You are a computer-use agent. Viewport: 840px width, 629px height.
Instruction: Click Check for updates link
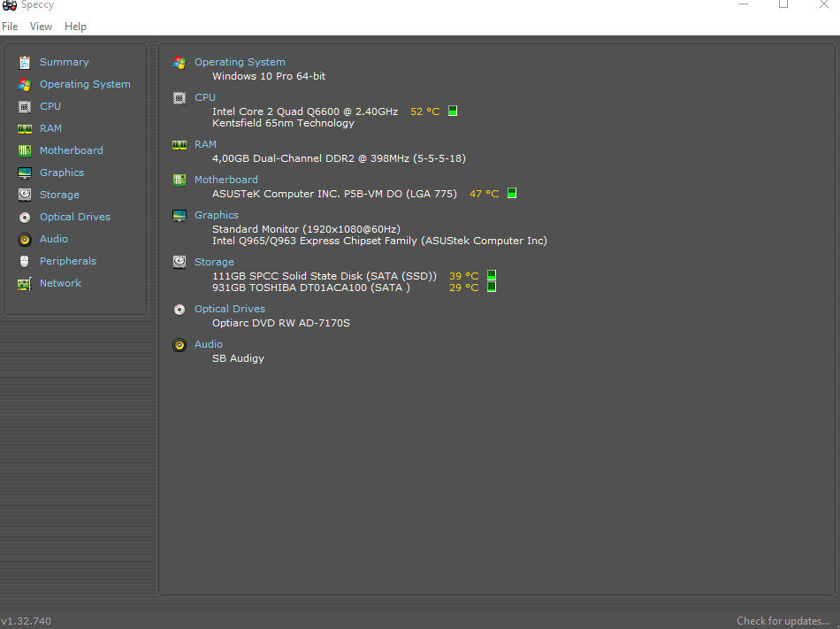click(783, 621)
